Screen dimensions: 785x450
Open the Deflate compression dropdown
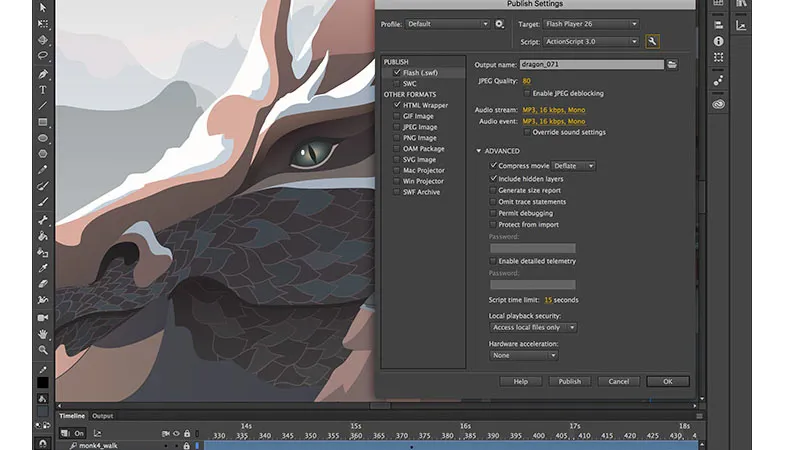point(573,165)
